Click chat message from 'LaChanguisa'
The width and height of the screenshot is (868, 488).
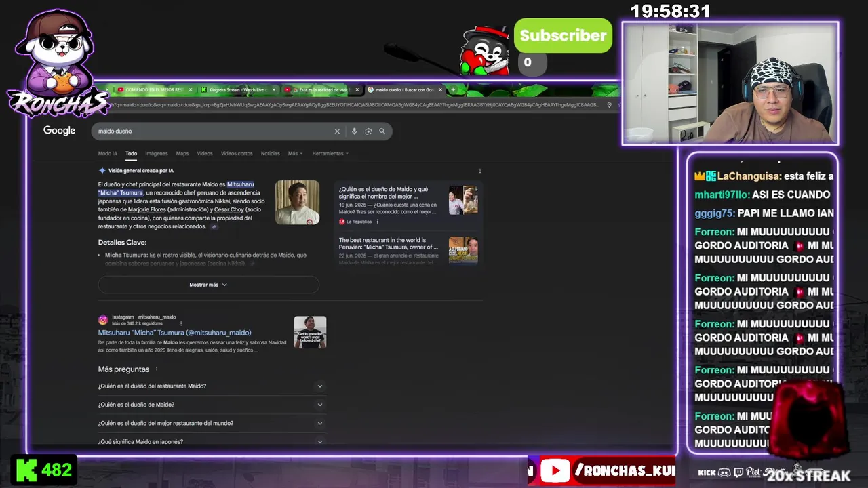764,176
